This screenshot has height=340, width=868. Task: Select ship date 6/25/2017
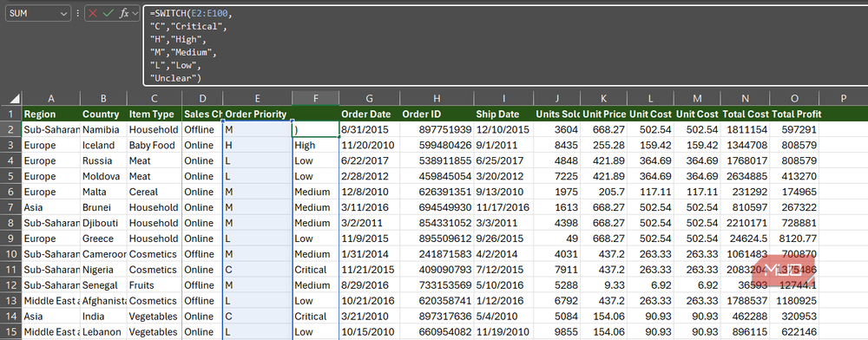pyautogui.click(x=503, y=160)
